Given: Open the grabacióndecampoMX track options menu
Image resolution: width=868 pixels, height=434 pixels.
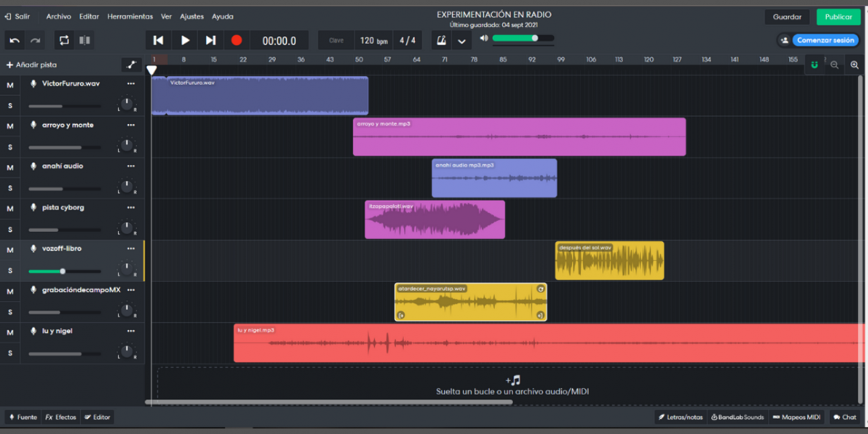Looking at the screenshot, I should pos(131,290).
